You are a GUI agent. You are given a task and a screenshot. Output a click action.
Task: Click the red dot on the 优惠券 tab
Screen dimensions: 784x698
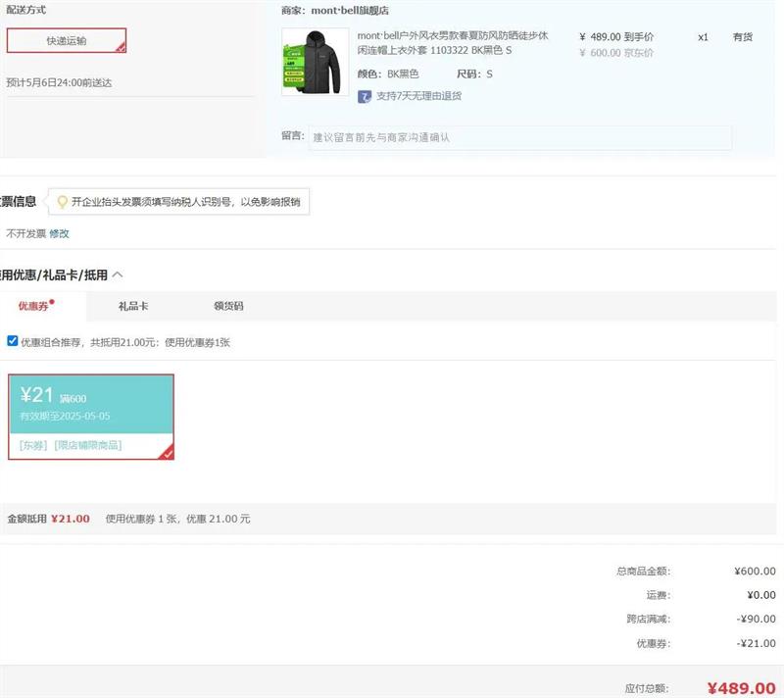pos(52,302)
